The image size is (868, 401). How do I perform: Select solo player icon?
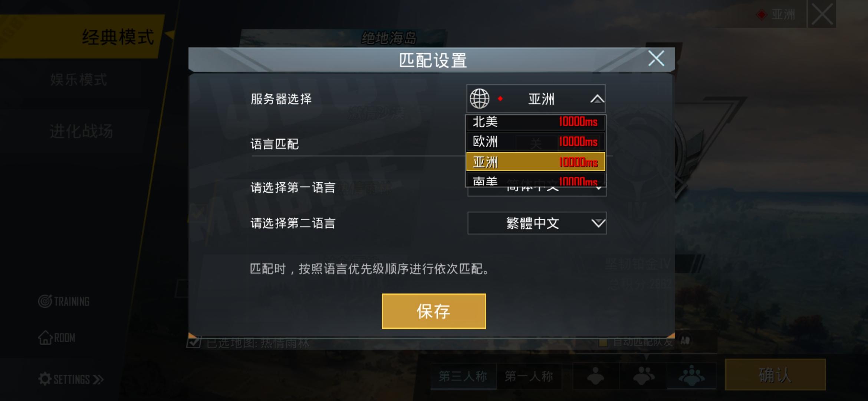595,376
